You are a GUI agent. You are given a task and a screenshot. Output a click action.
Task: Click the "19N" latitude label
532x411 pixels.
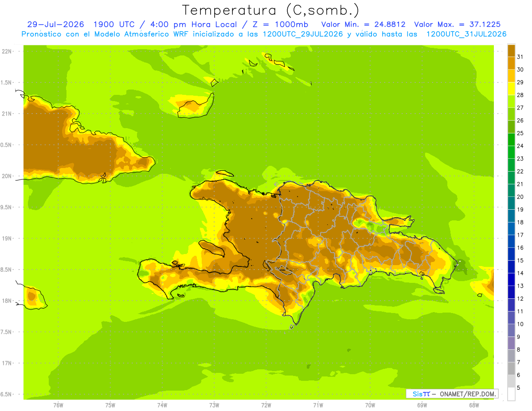pos(8,238)
